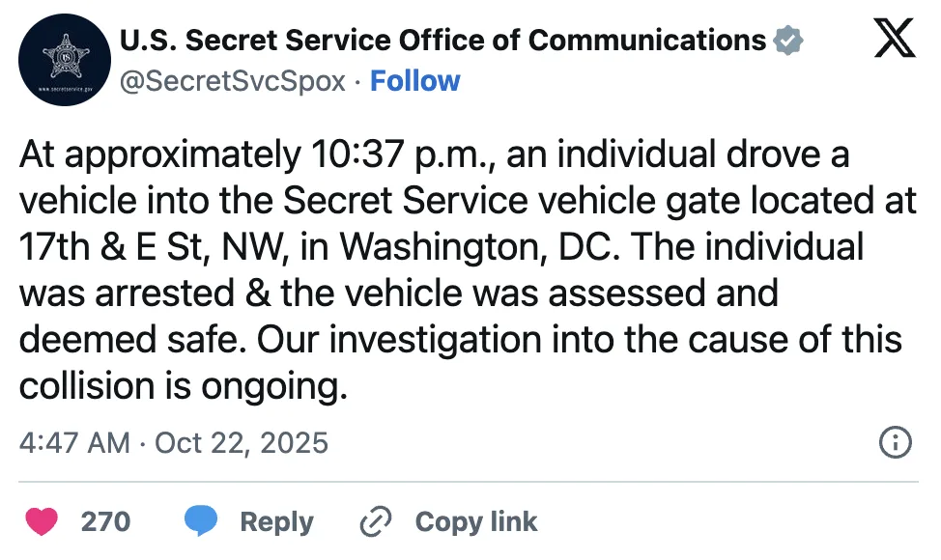This screenshot has width=941, height=560.
Task: Click the X logo icon
Action: (x=894, y=40)
